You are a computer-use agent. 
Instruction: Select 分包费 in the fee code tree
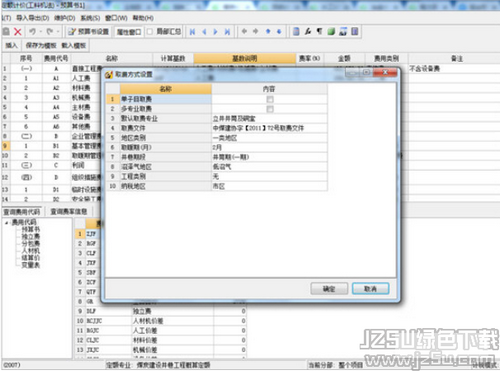point(31,244)
